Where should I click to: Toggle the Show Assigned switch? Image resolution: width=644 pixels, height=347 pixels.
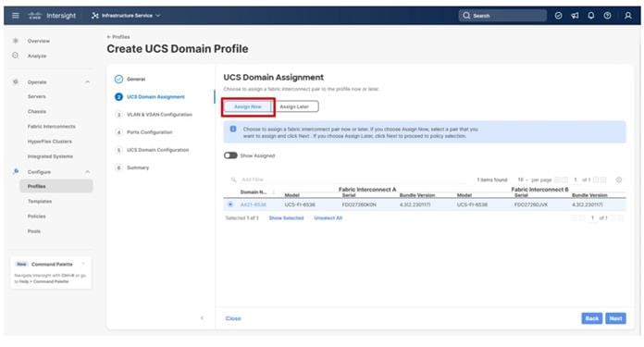pyautogui.click(x=230, y=155)
